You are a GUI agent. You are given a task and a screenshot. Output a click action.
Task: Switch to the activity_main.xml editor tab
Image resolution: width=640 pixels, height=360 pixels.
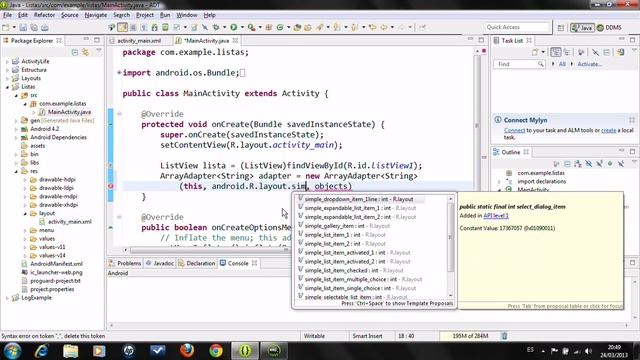tap(139, 41)
